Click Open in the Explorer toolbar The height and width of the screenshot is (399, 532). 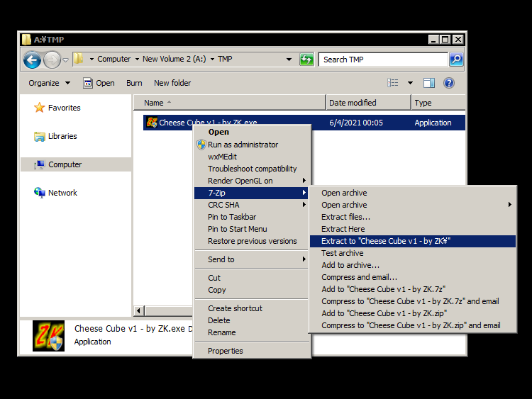coord(99,83)
